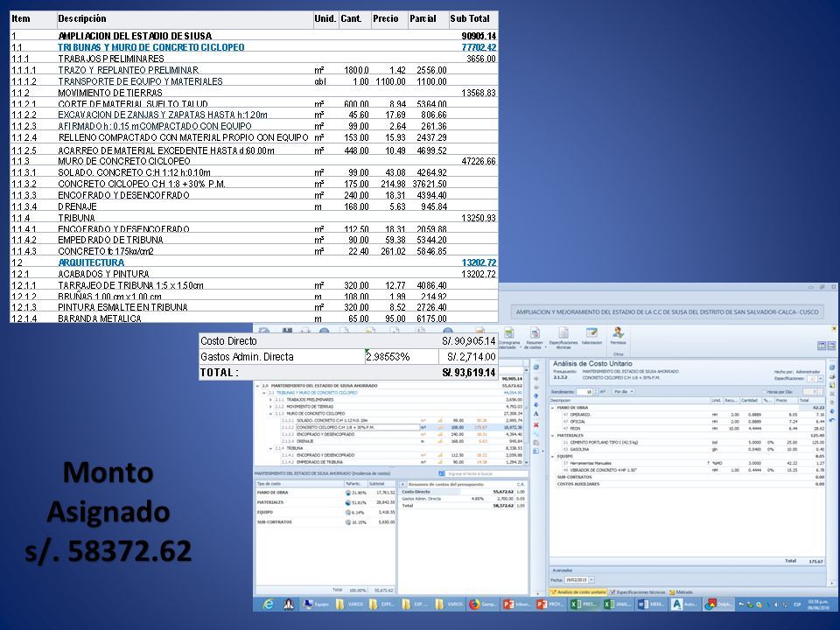Select row 2.1.3.2 CONCRETO CICLOPEO in tree
Viewport: 840px width, 630px height.
coord(402,428)
